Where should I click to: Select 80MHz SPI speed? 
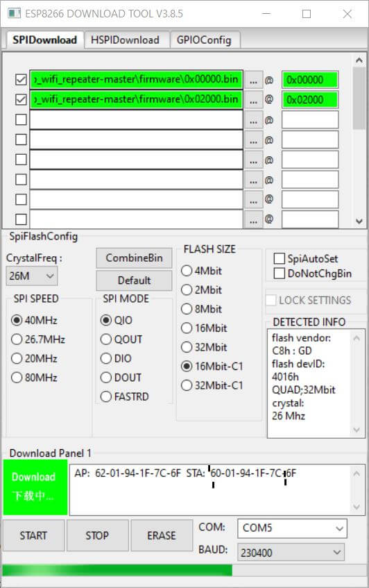tap(35, 378)
